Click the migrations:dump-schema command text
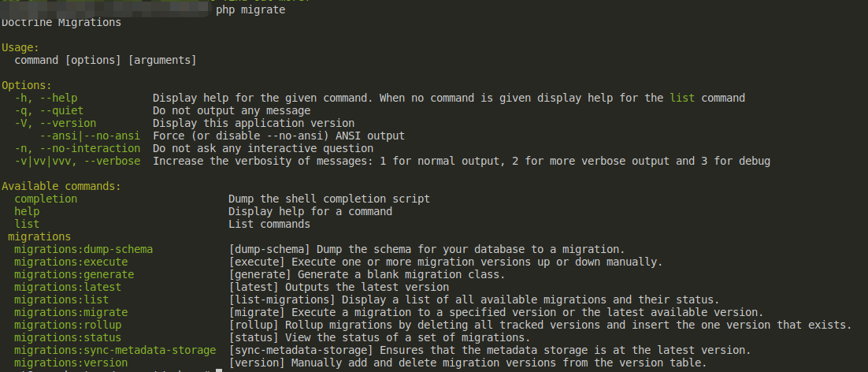The image size is (868, 372). coord(83,249)
